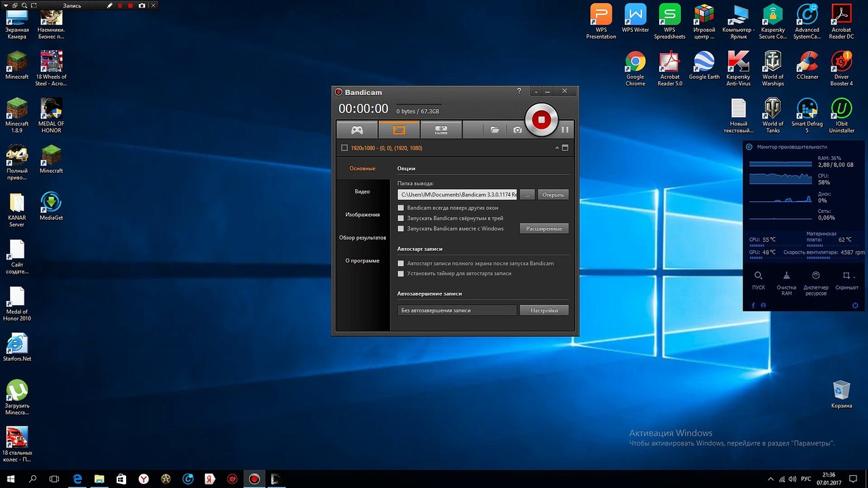Click the output folder path field

(x=458, y=195)
